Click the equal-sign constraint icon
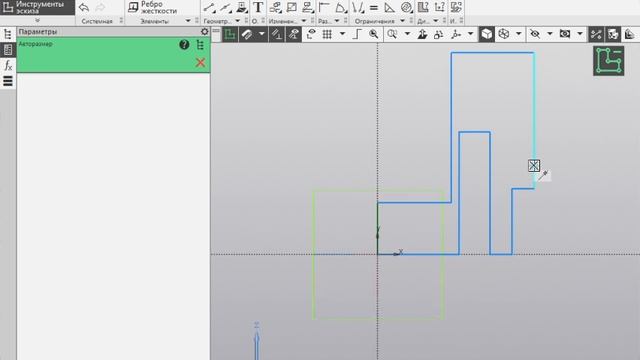 click(373, 7)
